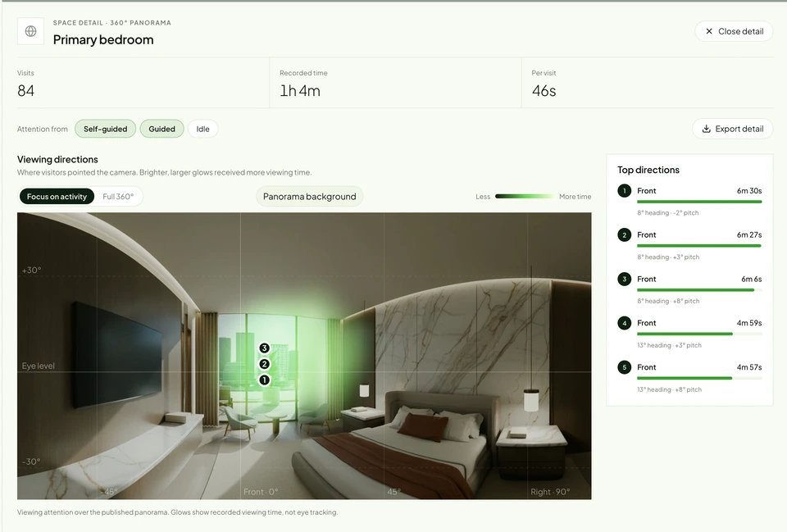Screen dimensions: 787x532
Task: Click the 4m 59s Front progress bar
Action: (x=699, y=334)
